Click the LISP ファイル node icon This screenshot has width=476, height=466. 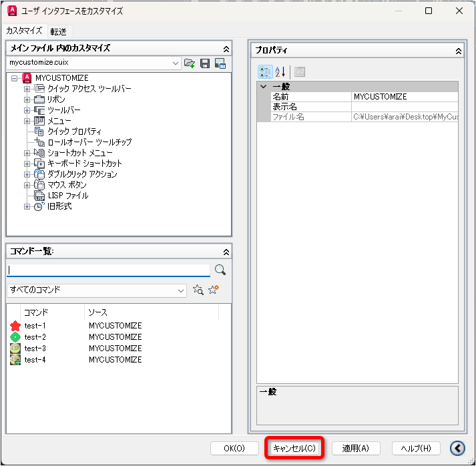pyautogui.click(x=39, y=196)
